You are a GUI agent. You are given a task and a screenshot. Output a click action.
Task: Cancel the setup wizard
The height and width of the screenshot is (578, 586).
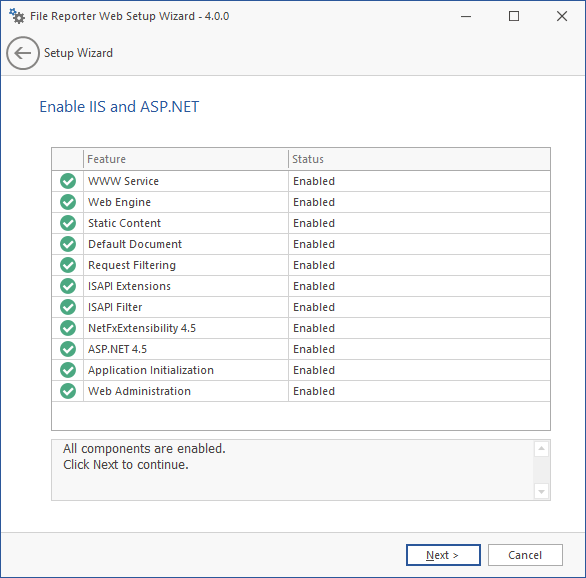click(525, 555)
